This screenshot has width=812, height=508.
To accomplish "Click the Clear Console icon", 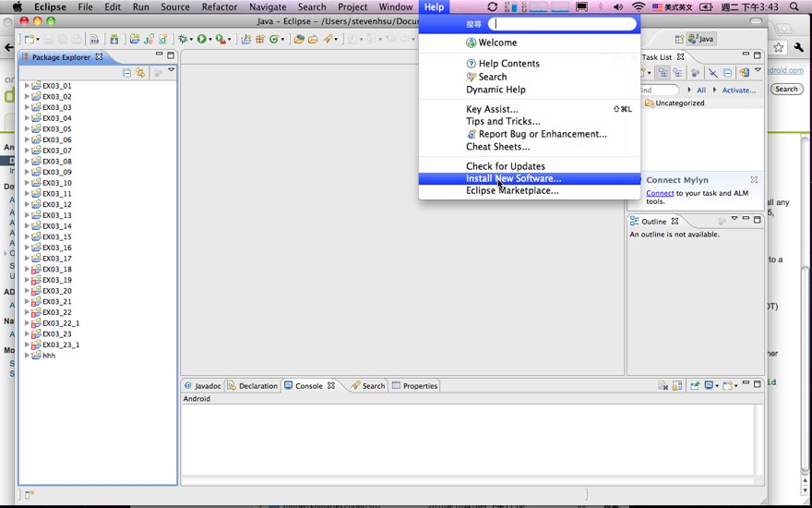I will pos(663,386).
